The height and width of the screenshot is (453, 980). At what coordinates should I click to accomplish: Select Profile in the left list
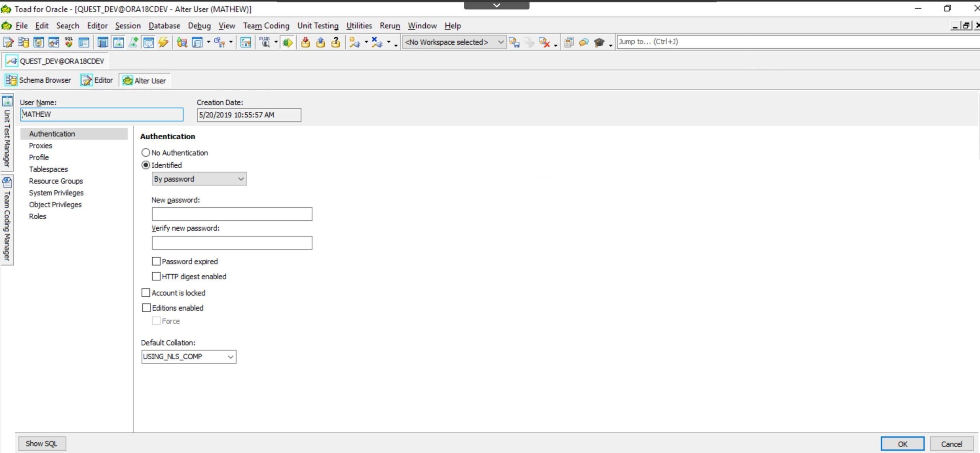coord(39,158)
